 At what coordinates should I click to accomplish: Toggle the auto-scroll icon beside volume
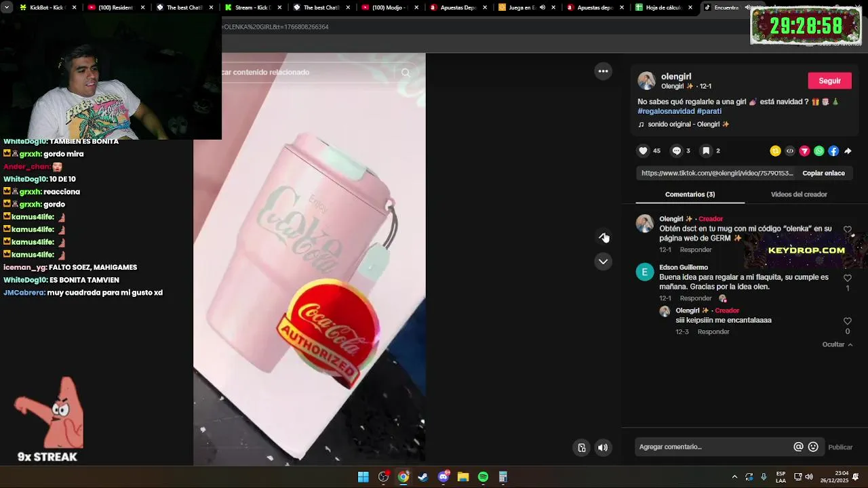coord(581,447)
